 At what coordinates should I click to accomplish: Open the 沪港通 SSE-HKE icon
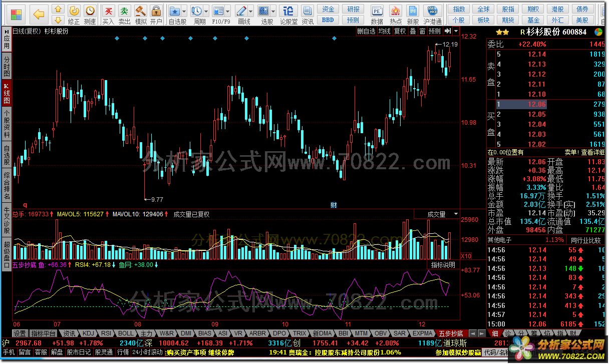click(x=432, y=15)
